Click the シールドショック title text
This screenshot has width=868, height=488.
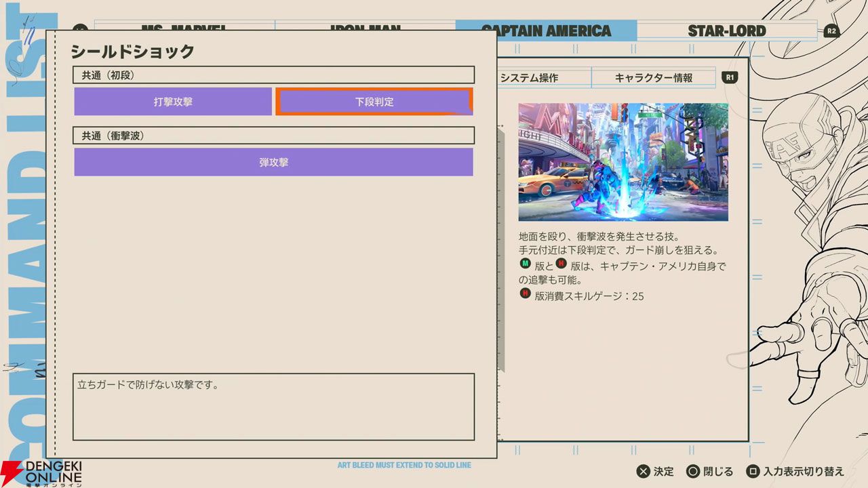[x=133, y=52]
